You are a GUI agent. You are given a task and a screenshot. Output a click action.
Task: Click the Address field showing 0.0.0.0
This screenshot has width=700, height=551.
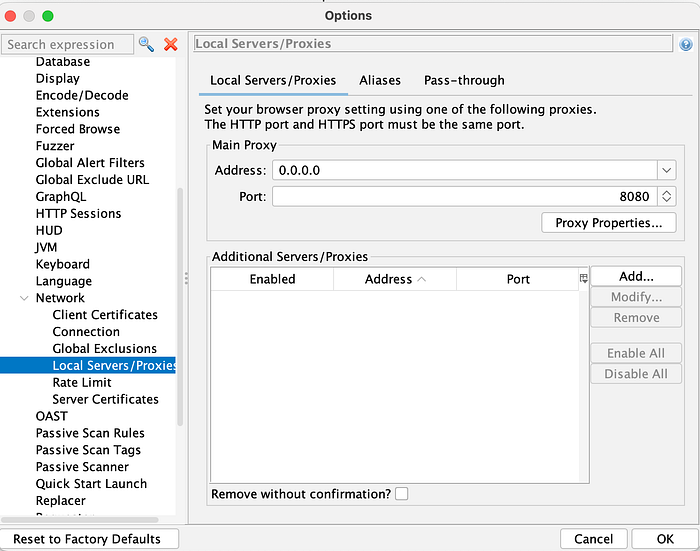click(x=465, y=170)
